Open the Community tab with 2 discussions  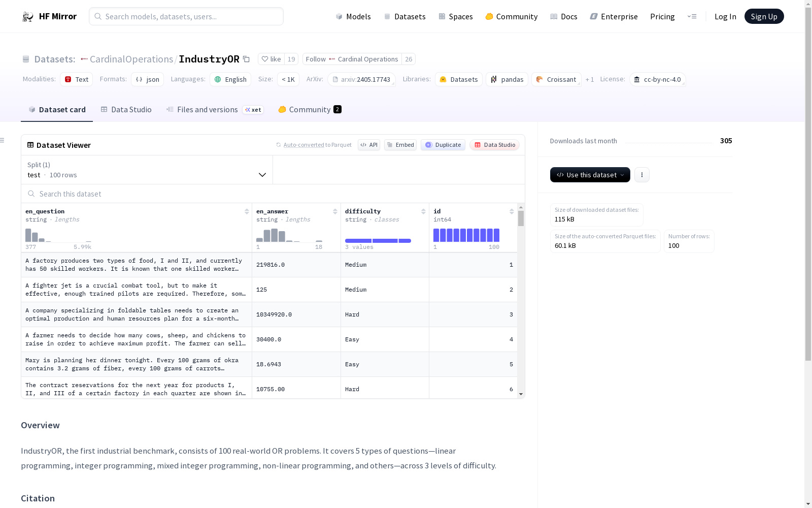point(310,110)
